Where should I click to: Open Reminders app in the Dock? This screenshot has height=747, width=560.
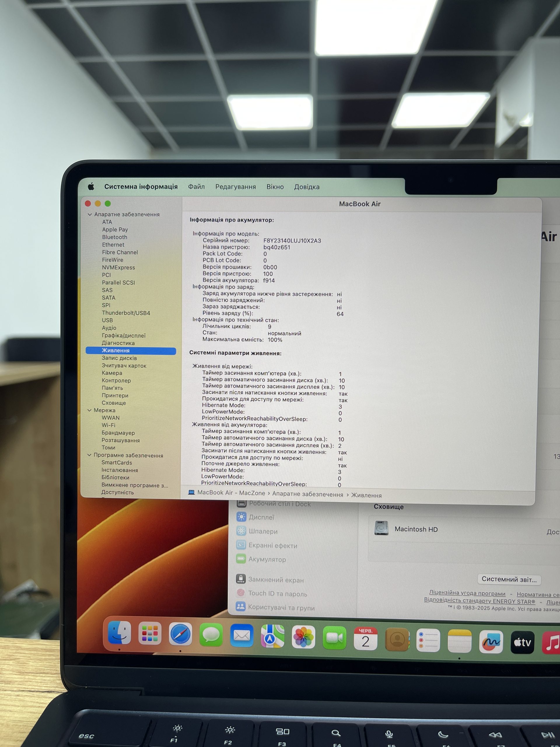click(x=428, y=640)
